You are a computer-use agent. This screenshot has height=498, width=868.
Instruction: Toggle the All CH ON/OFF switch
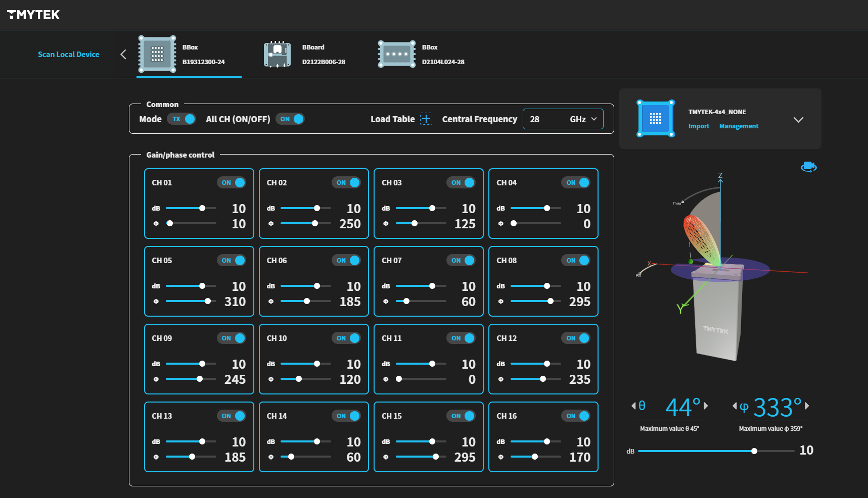coord(290,119)
